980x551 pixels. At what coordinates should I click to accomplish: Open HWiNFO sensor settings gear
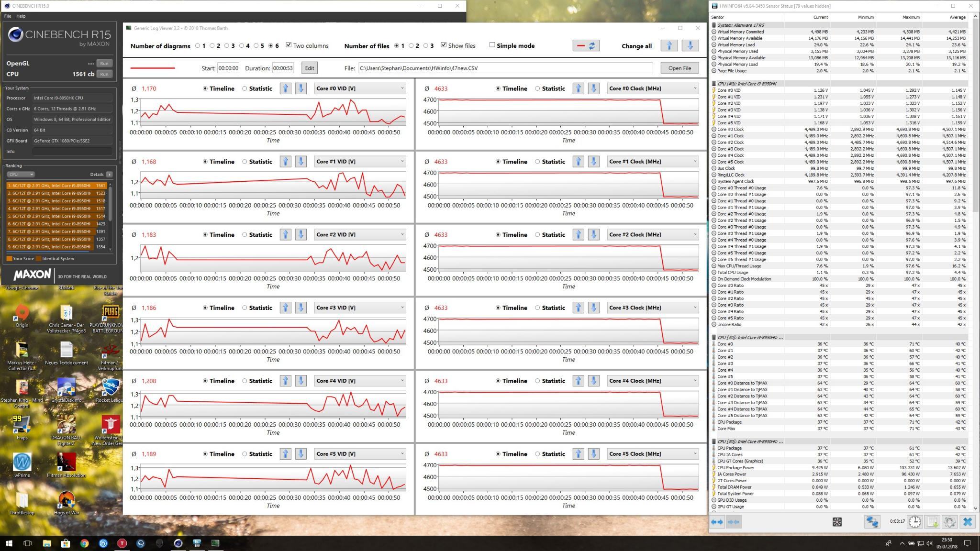(x=949, y=522)
